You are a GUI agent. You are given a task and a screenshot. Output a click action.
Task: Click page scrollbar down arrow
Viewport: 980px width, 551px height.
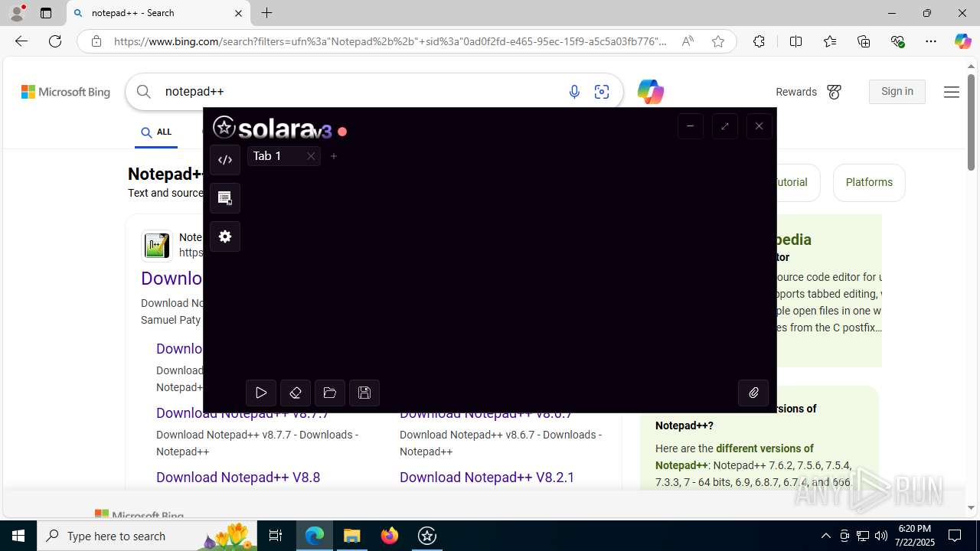click(971, 507)
